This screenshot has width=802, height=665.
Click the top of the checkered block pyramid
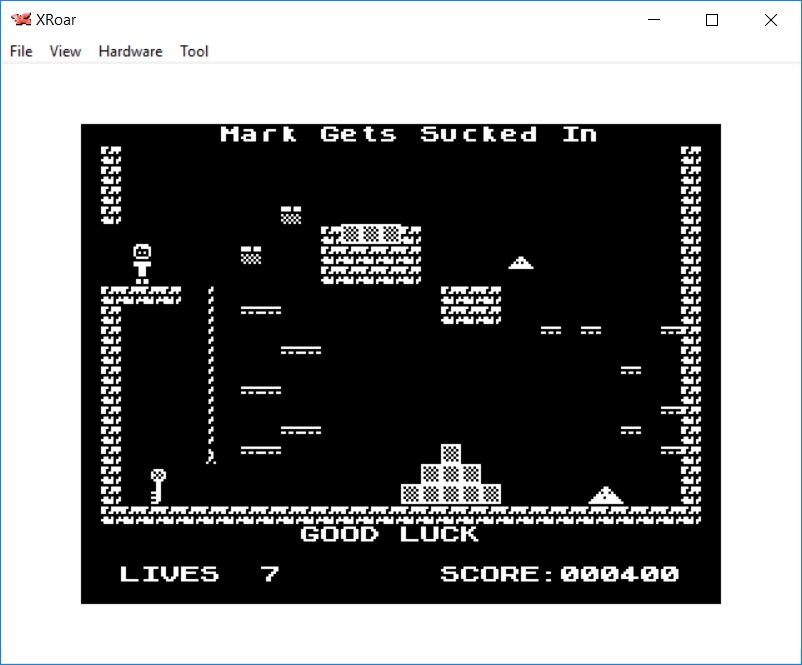pos(451,454)
